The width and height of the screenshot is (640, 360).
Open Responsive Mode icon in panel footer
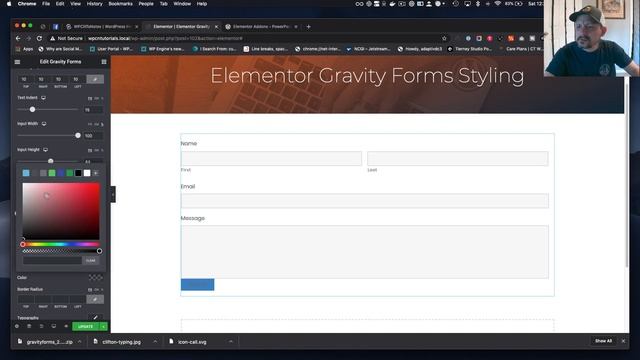(53, 326)
